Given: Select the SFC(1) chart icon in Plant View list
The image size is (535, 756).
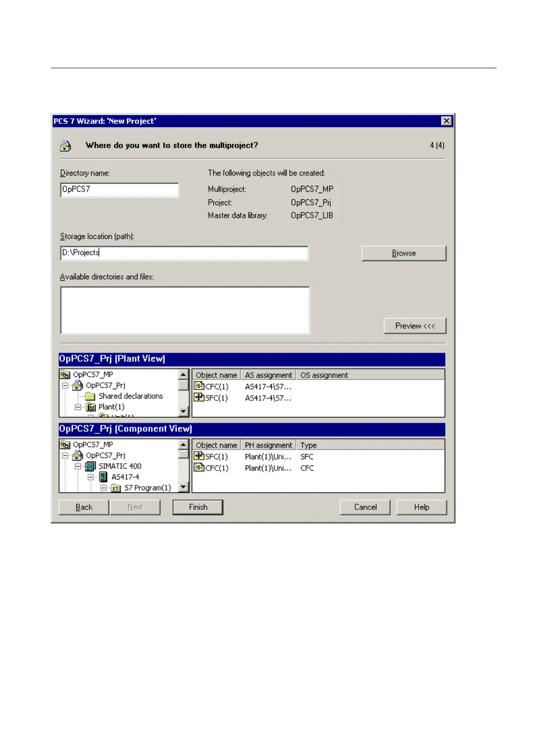Looking at the screenshot, I should pos(199,397).
